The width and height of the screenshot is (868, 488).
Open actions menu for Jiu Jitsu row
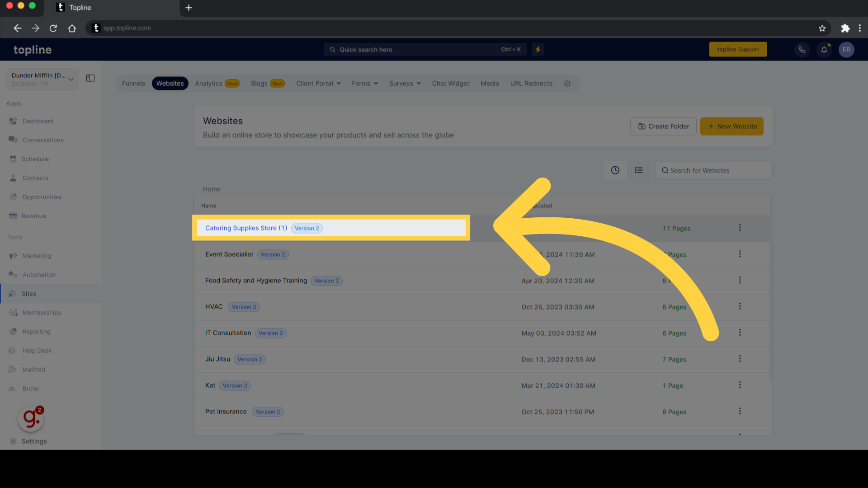[x=740, y=359]
